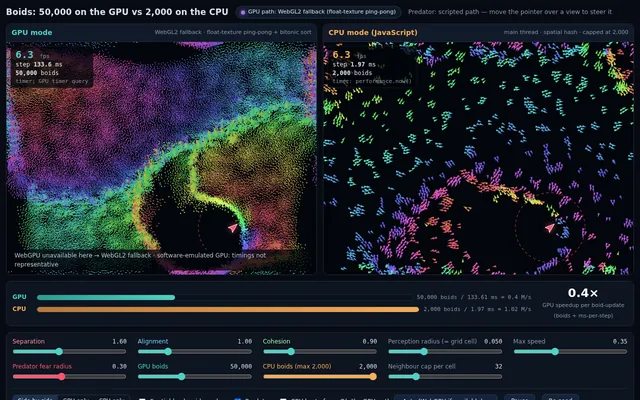This screenshot has height=400, width=640.
Task: Adjust the Perception radius slider
Action: coord(445,351)
